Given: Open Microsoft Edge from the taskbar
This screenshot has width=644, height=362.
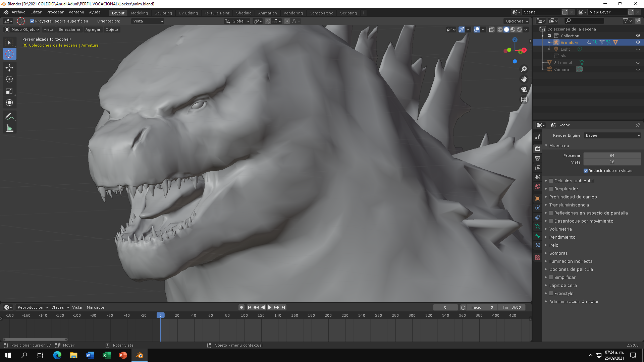Looking at the screenshot, I should (x=57, y=355).
